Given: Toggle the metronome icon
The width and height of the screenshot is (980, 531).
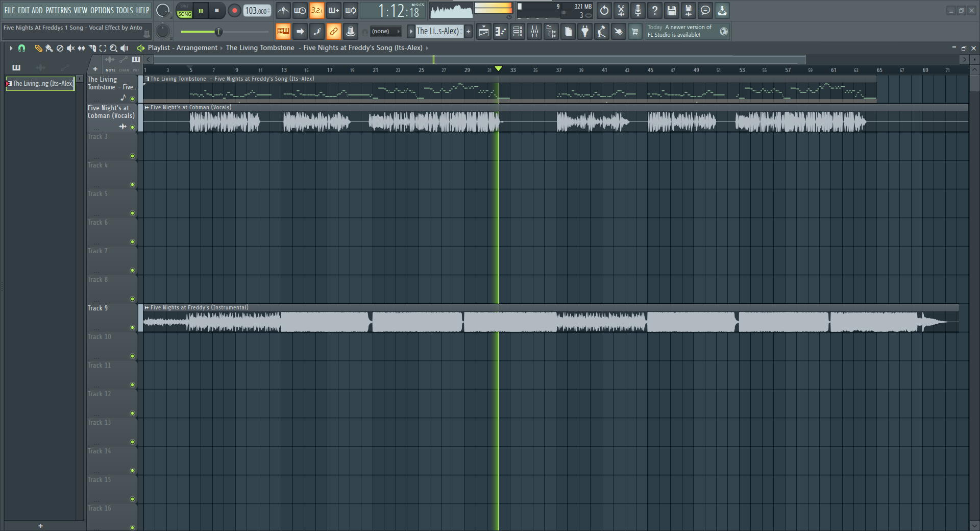Looking at the screenshot, I should point(283,10).
